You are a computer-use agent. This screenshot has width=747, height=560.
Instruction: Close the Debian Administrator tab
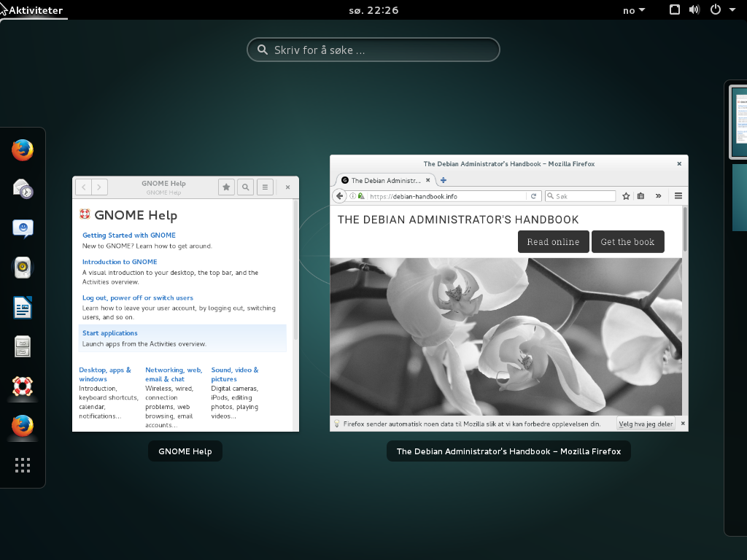(427, 180)
